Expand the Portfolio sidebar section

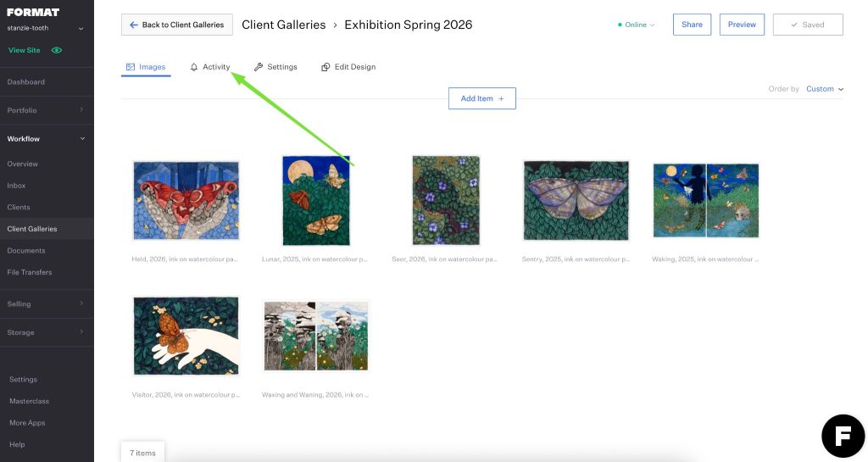coord(47,110)
